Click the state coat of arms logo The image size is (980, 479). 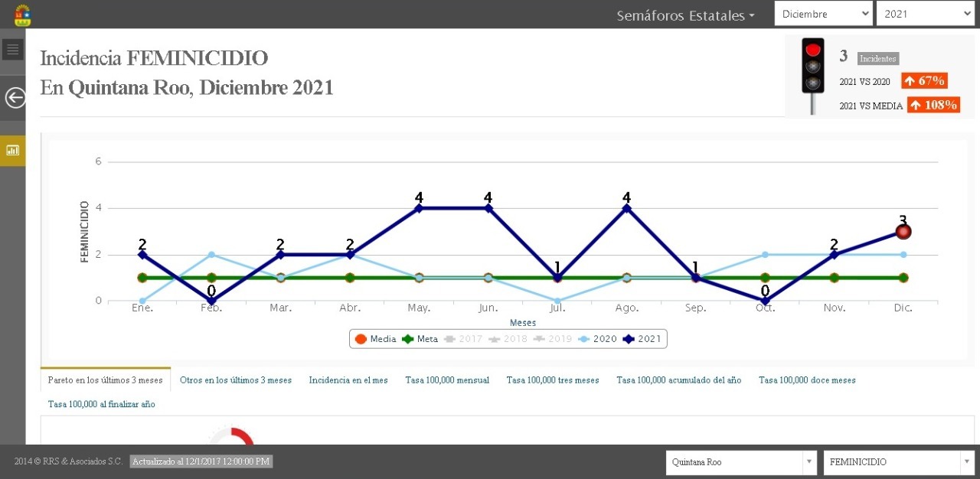click(22, 15)
